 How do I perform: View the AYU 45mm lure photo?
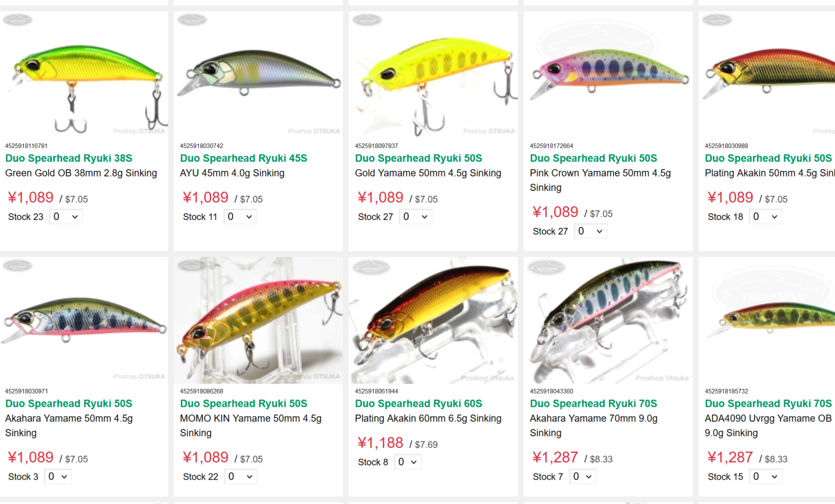pyautogui.click(x=258, y=75)
